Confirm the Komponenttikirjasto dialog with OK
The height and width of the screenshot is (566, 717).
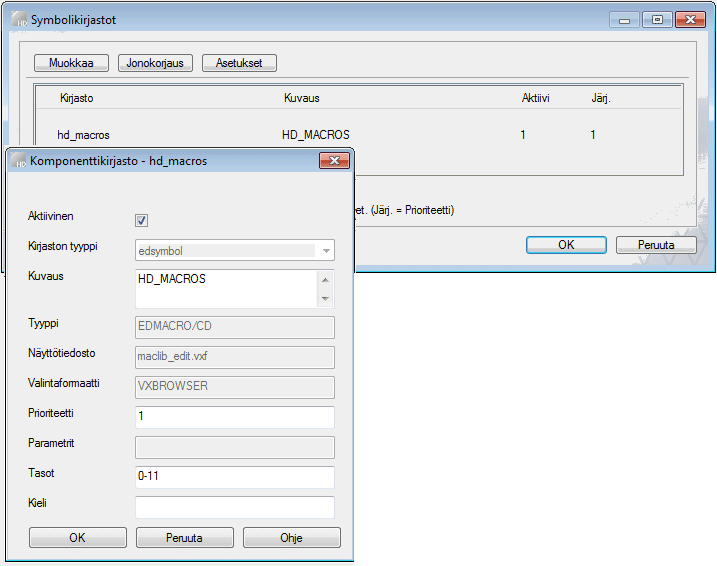77,538
